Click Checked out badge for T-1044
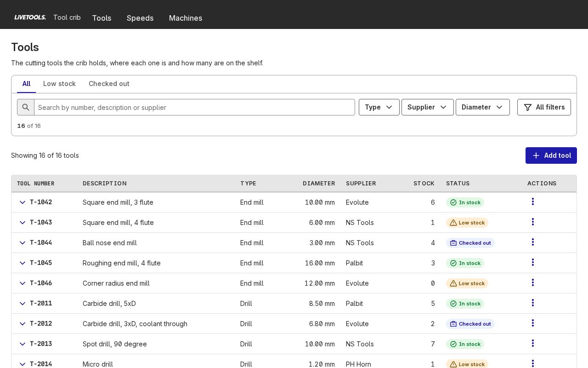Screen dimensions: 588x368 pos(470,243)
